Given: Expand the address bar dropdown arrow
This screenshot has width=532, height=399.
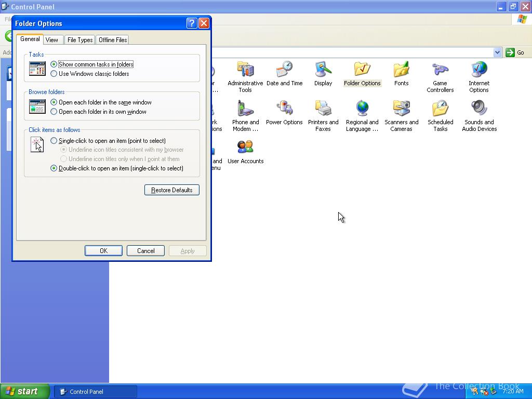Looking at the screenshot, I should click(x=497, y=52).
